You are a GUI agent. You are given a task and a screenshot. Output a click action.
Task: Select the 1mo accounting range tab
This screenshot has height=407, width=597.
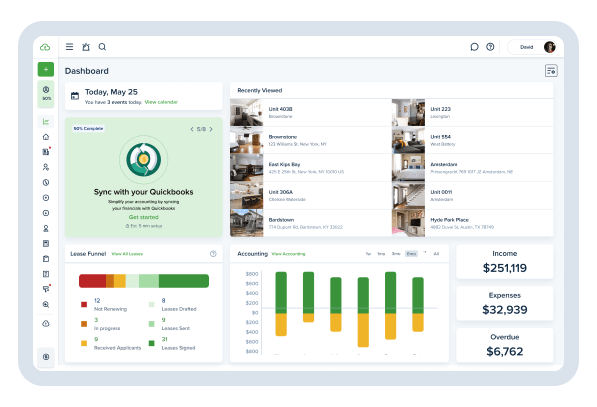381,254
